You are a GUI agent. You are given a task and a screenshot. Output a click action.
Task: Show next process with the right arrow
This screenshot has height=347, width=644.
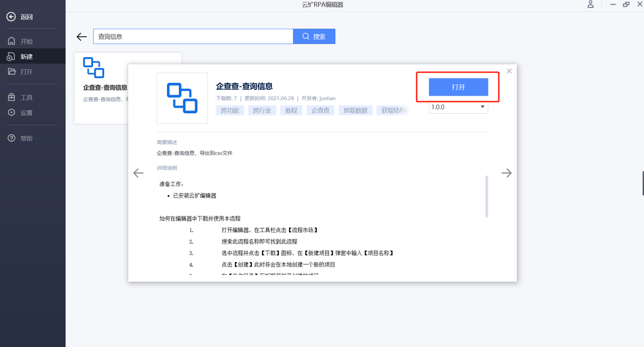pos(506,173)
